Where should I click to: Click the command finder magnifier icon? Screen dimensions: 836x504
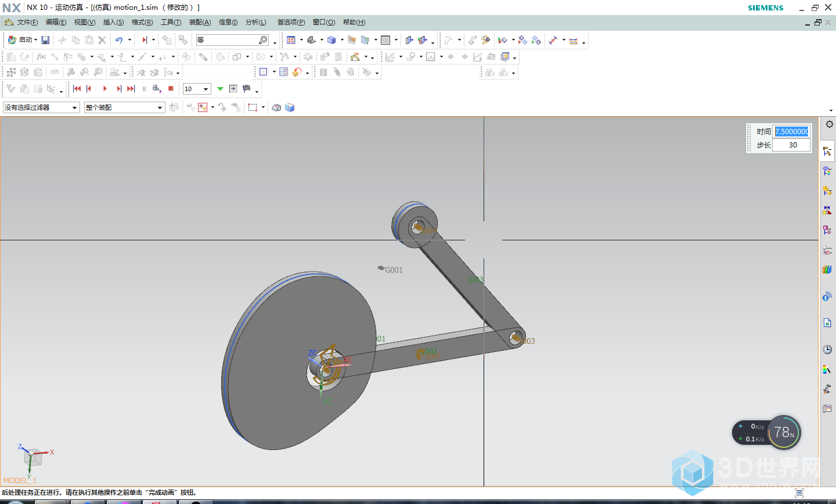tap(263, 40)
